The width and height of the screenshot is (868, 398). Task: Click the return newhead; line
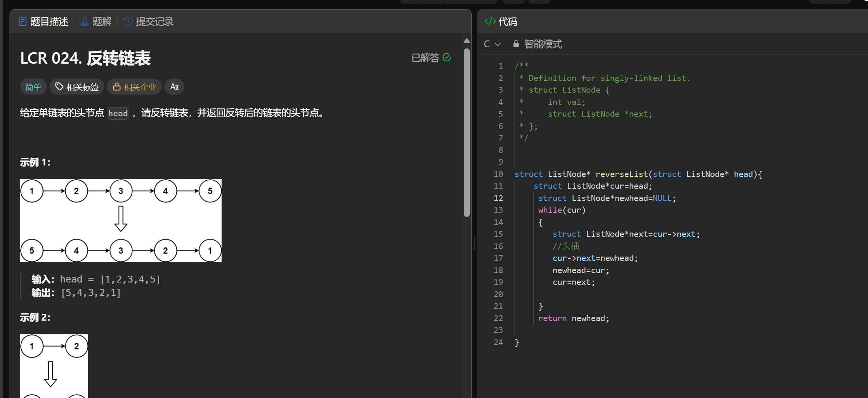click(574, 318)
